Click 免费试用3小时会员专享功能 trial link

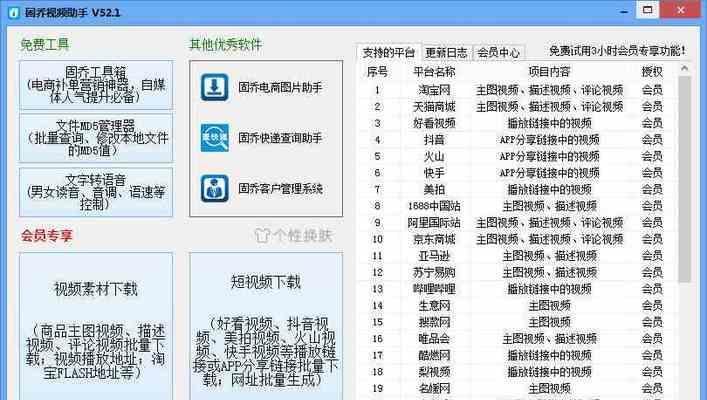(x=617, y=51)
